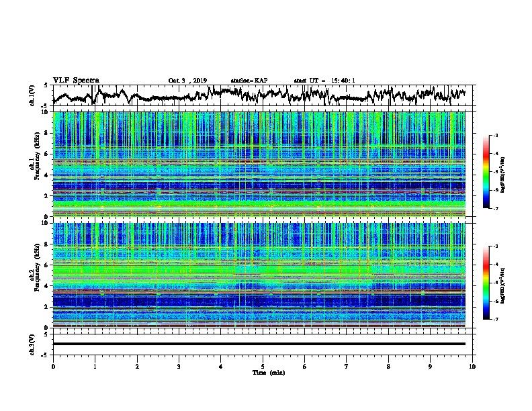532x411 pixels.
Task: Click the upper color bar's log(PSD) label
Action: click(x=503, y=175)
